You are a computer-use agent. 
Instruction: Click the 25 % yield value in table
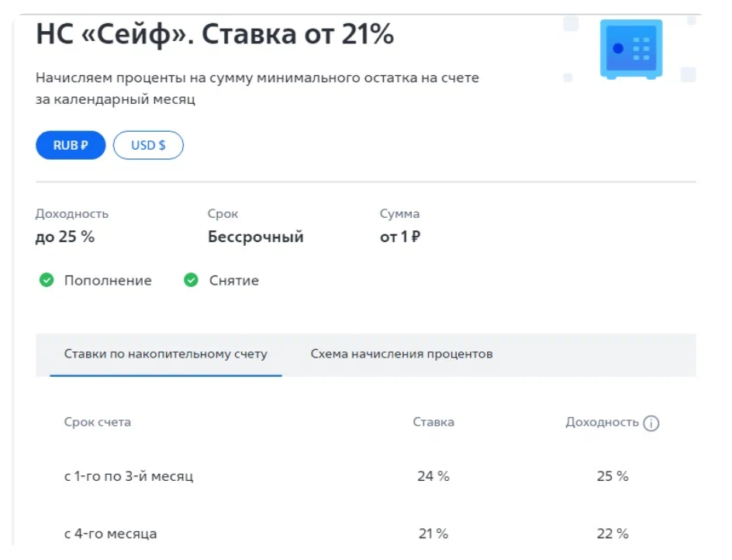point(613,476)
